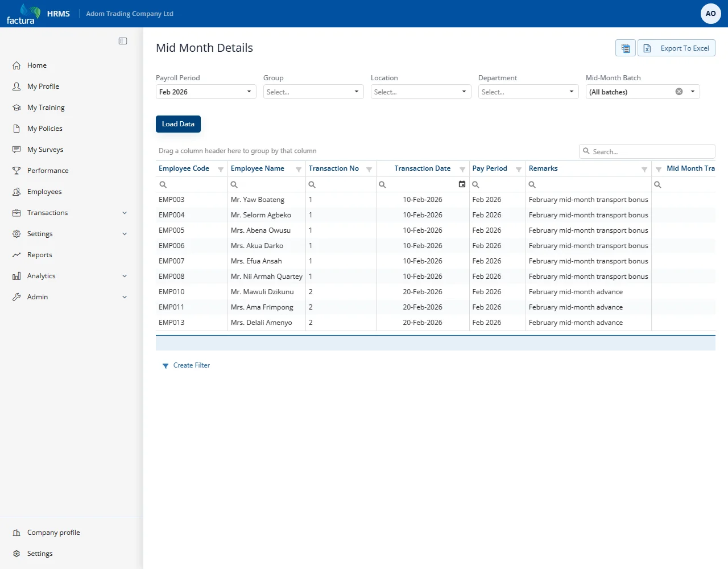The height and width of the screenshot is (569, 728).
Task: Open the Mid-Month Batch dropdown arrow
Action: (693, 92)
